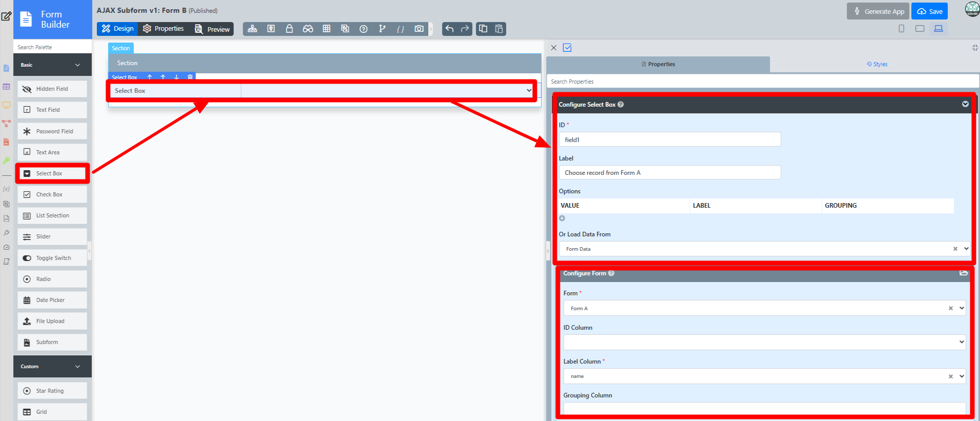This screenshot has width=980, height=421.
Task: Pick Password Field from palette
Action: (x=52, y=131)
